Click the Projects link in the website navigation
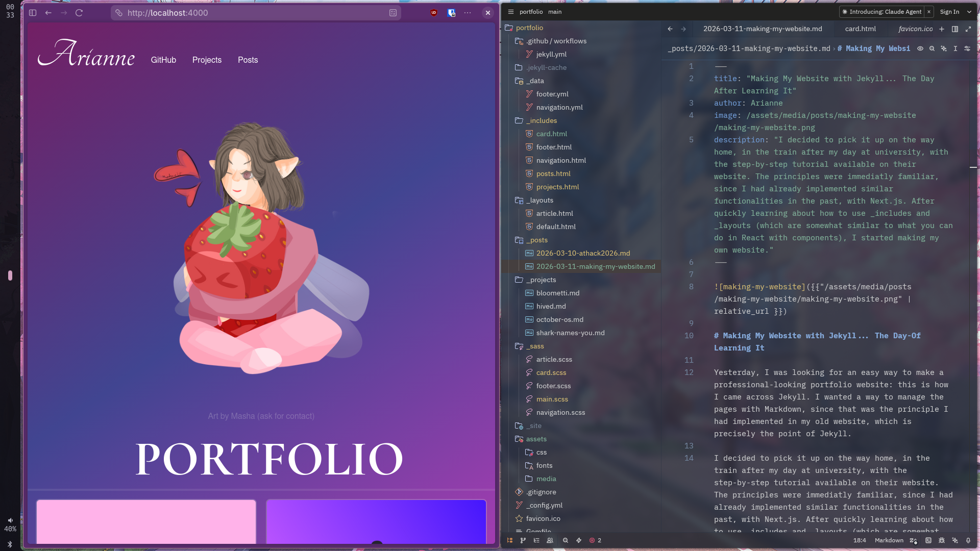 [207, 60]
